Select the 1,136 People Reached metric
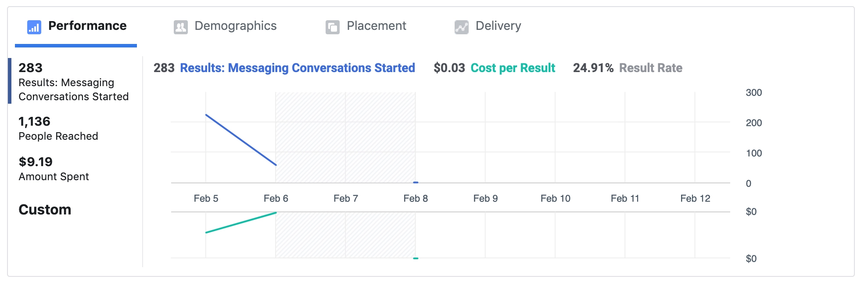Screen dimensions: 868x283 (58, 128)
